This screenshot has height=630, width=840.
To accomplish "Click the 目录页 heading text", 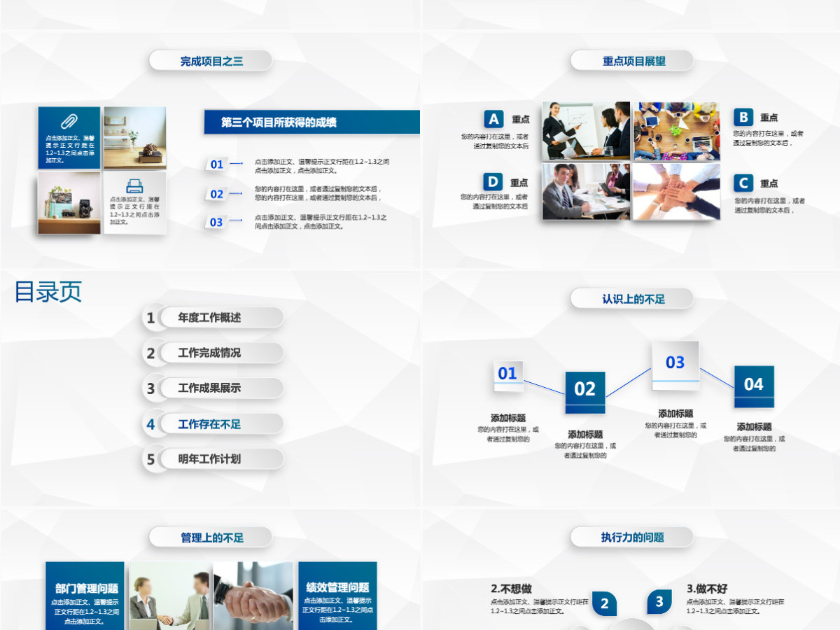I will [48, 292].
